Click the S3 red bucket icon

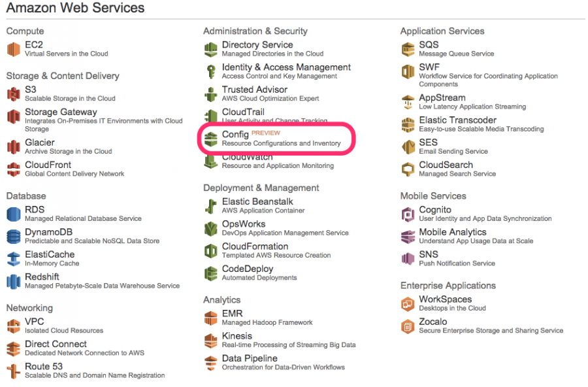pyautogui.click(x=14, y=94)
